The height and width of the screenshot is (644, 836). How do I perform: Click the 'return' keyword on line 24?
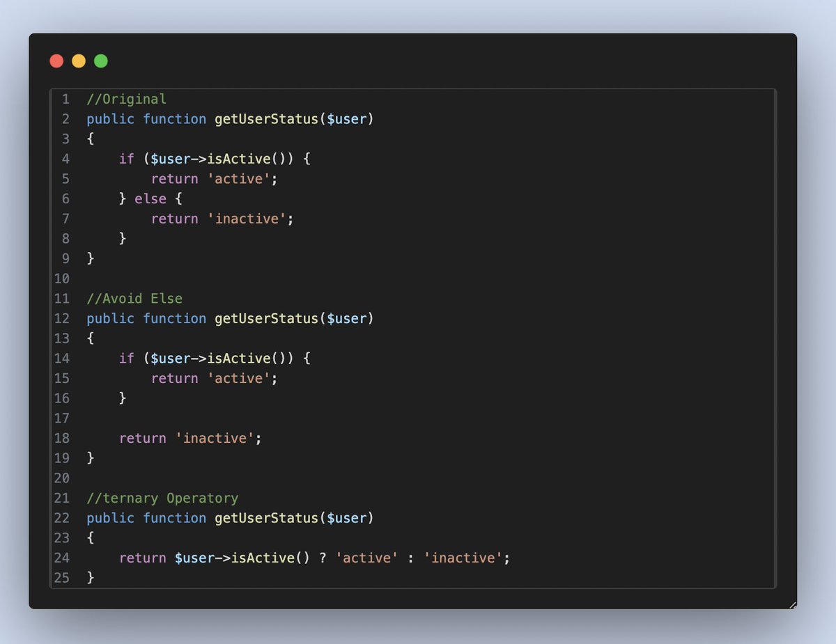tap(143, 558)
